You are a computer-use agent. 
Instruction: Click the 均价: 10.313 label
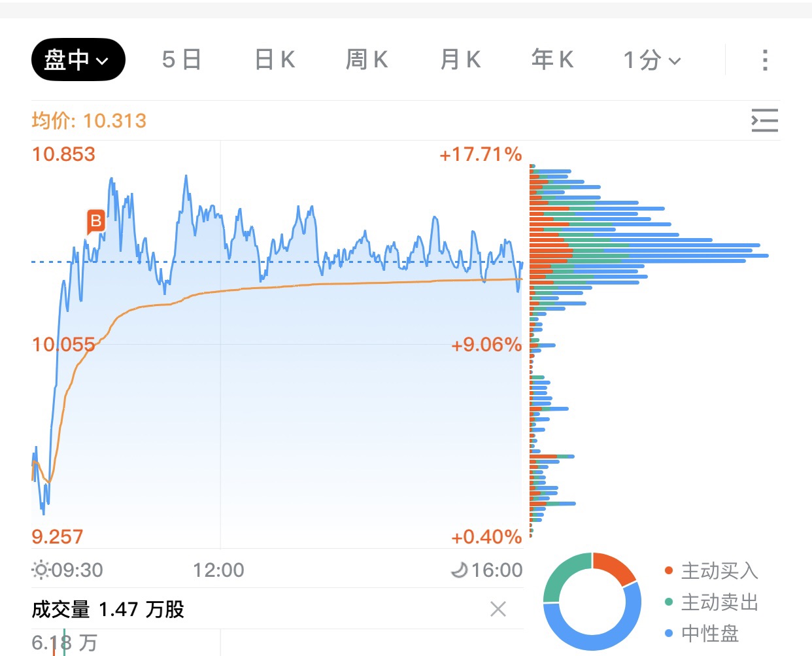pos(89,120)
